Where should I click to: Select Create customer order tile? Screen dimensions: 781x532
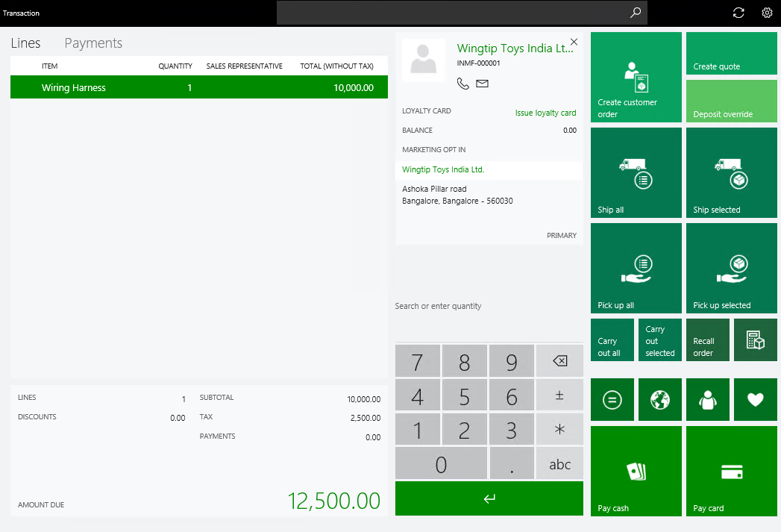click(636, 77)
